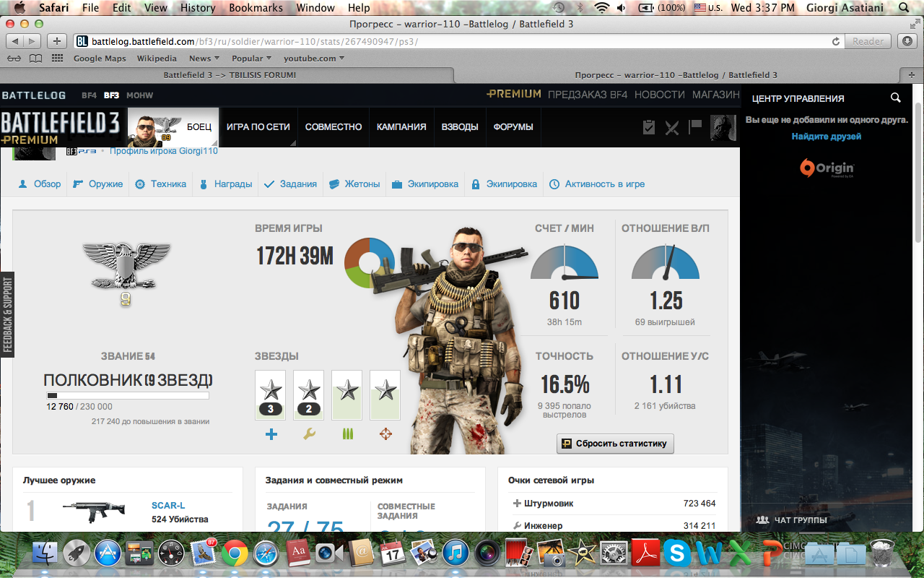Screen dimensions: 924x578
Task: Open a new tab with plus icon
Action: 911,75
